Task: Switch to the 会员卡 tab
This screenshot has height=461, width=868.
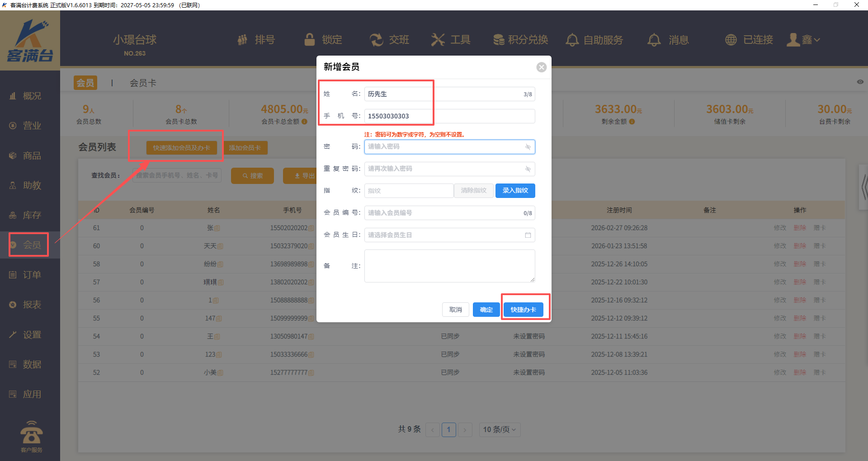Action: [143, 83]
